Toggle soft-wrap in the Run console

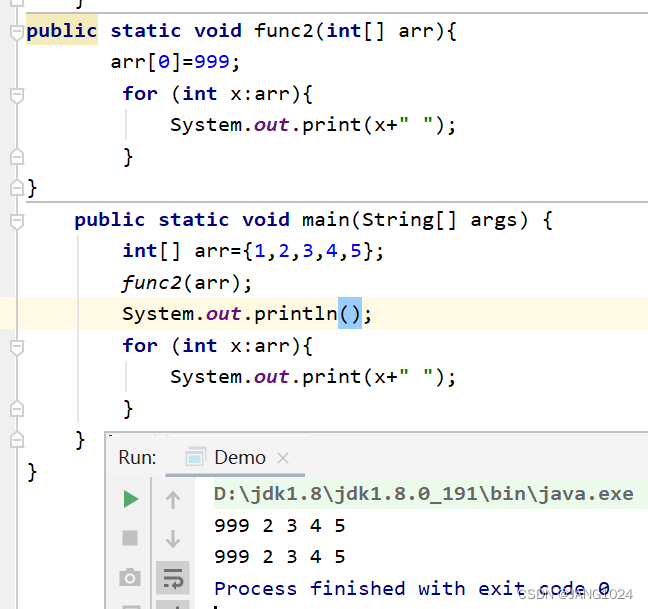pos(173,578)
